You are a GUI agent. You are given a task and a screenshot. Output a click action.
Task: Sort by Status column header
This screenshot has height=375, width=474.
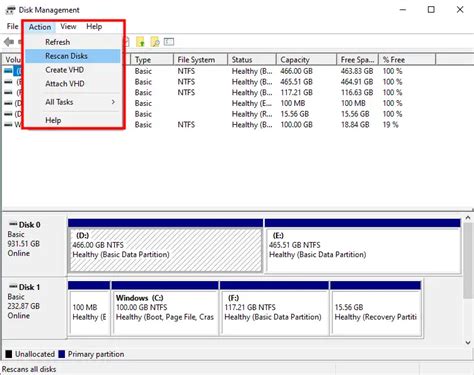pyautogui.click(x=252, y=60)
